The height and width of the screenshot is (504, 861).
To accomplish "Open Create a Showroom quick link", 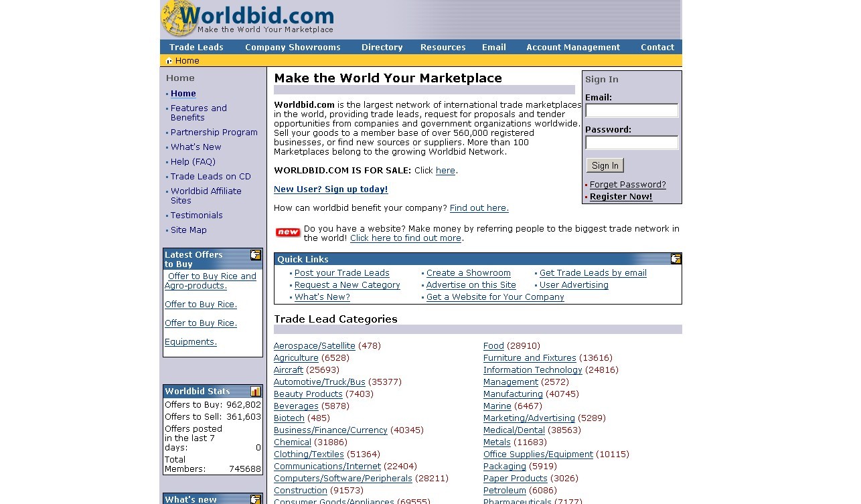I will point(469,273).
